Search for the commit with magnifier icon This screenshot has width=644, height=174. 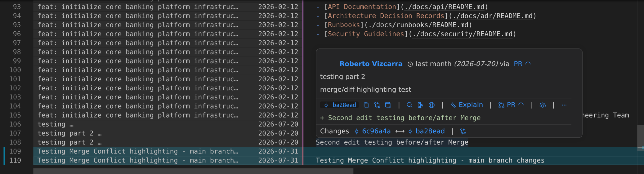(x=410, y=105)
